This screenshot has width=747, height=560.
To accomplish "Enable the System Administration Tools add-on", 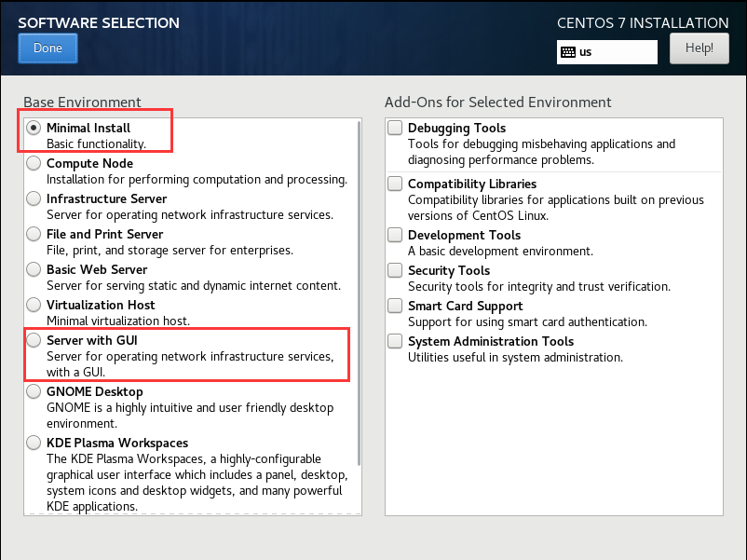I will 395,341.
